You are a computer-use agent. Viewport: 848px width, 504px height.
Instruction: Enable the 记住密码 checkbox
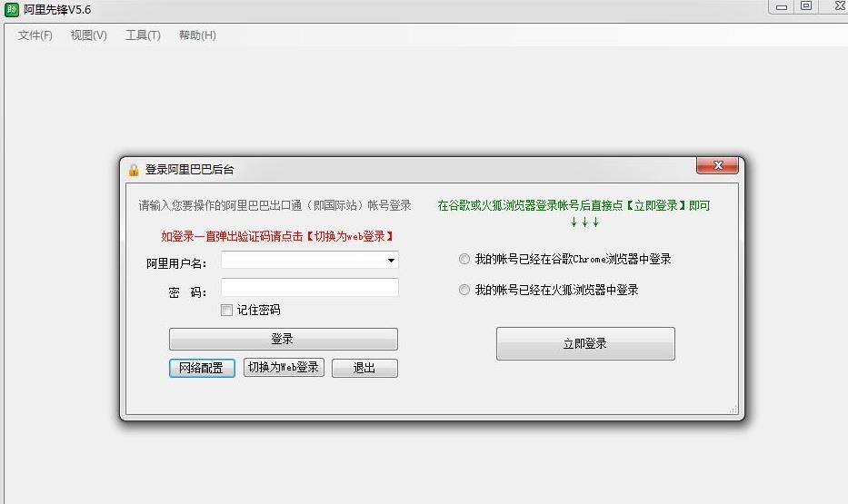click(x=227, y=311)
